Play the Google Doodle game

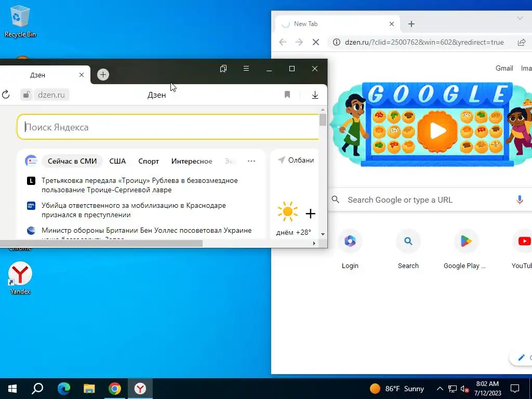pyautogui.click(x=437, y=131)
